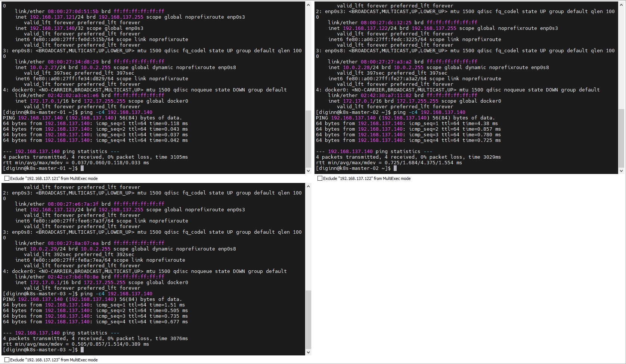Focus the k8s-master-02 terminal prompt cursor

pos(395,168)
